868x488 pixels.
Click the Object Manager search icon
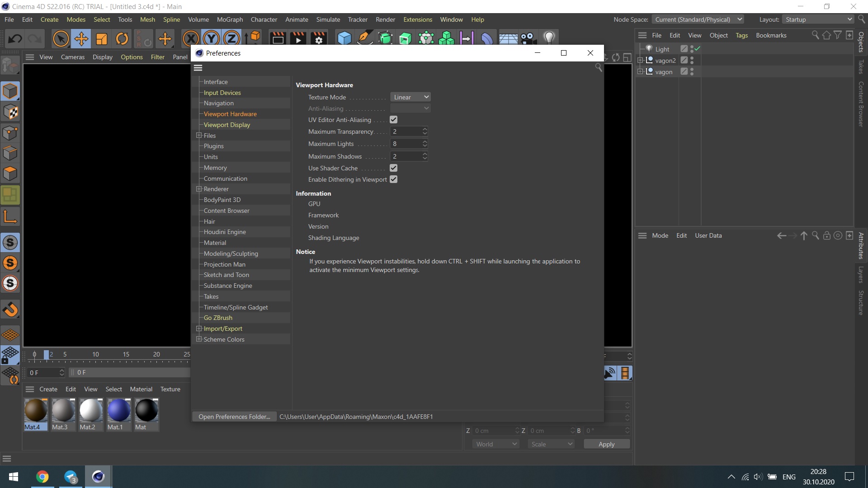(816, 35)
